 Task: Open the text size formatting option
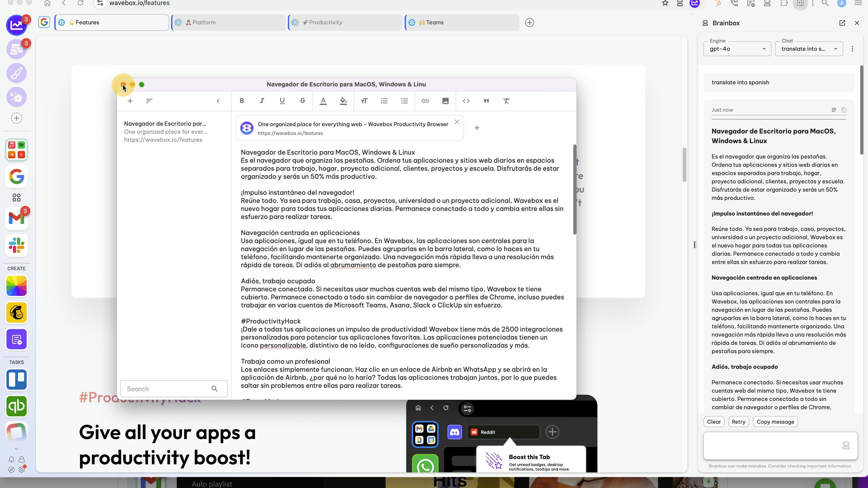(364, 101)
